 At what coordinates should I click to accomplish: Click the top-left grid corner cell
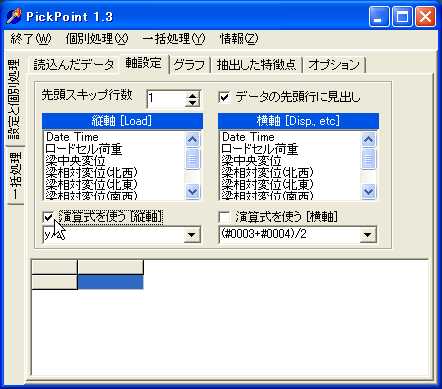point(54,267)
